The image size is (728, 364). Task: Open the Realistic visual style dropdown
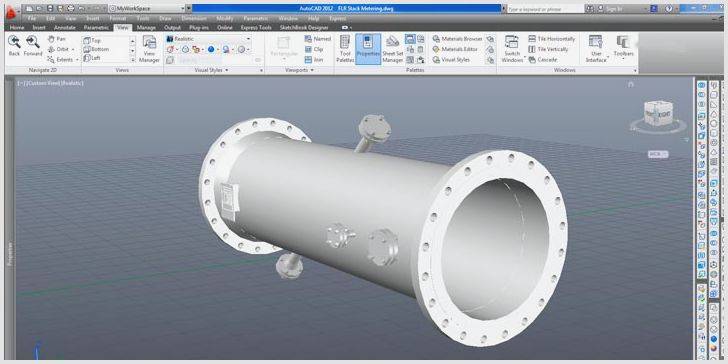(x=208, y=39)
